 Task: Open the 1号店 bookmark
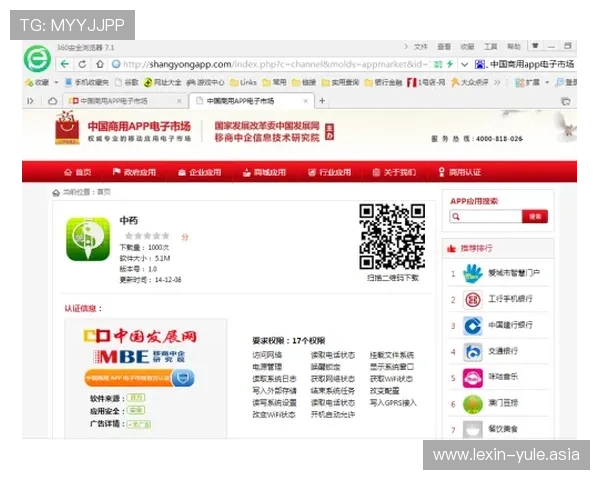pyautogui.click(x=426, y=82)
